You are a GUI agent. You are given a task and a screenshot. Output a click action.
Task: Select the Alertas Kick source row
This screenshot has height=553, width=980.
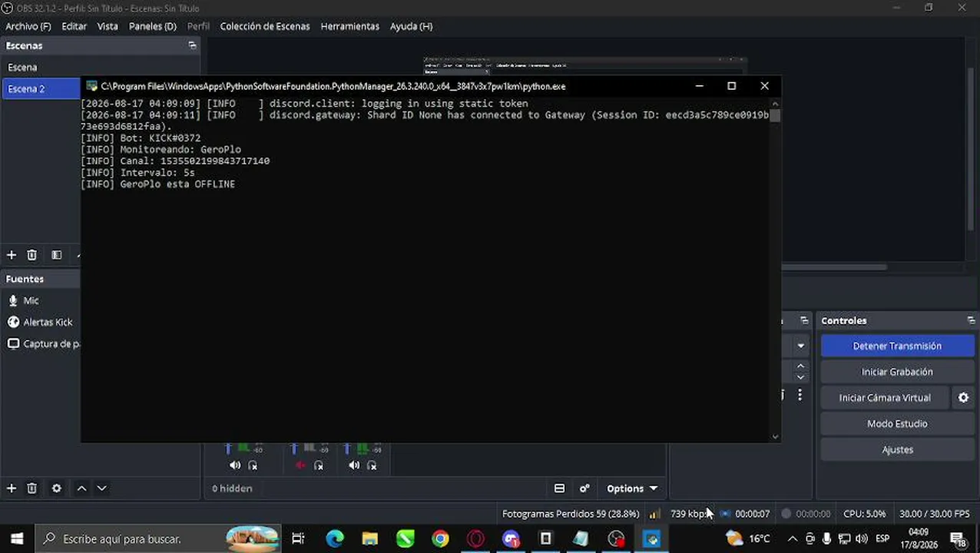[x=41, y=323]
